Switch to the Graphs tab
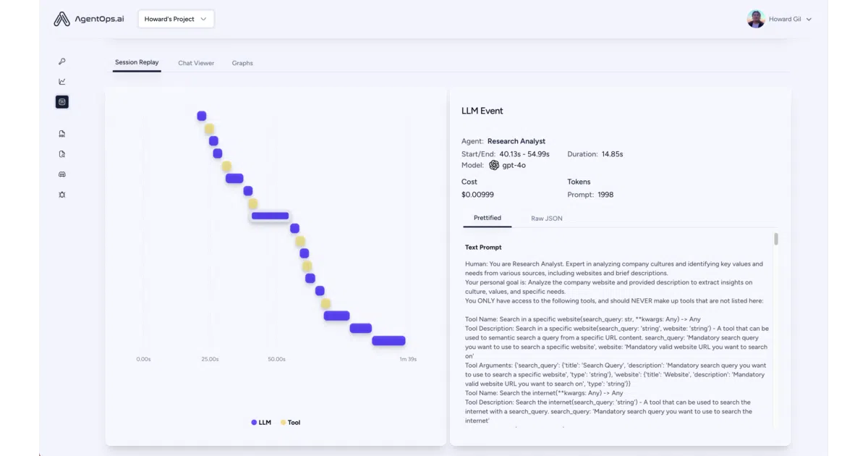The width and height of the screenshot is (868, 456). point(242,63)
